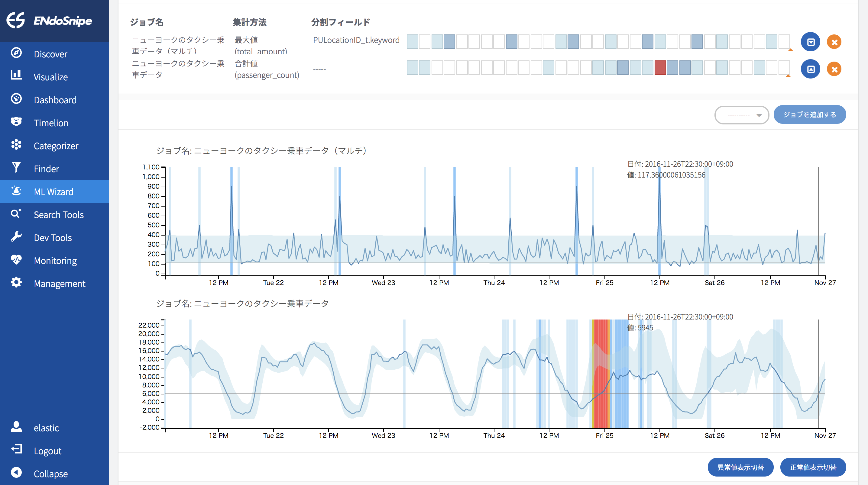This screenshot has height=485, width=868.
Task: Click 合計値 (passenger_count) aggregation text
Action: [267, 69]
